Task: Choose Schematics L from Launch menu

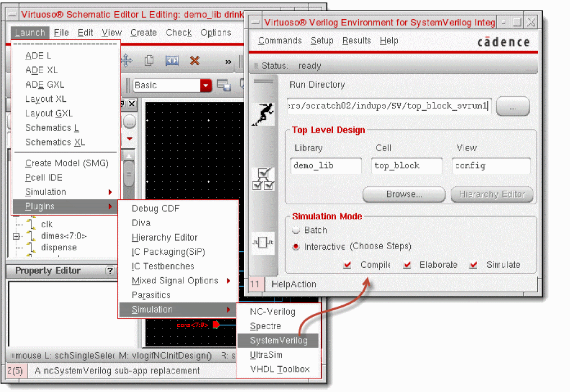Action: tap(65, 128)
